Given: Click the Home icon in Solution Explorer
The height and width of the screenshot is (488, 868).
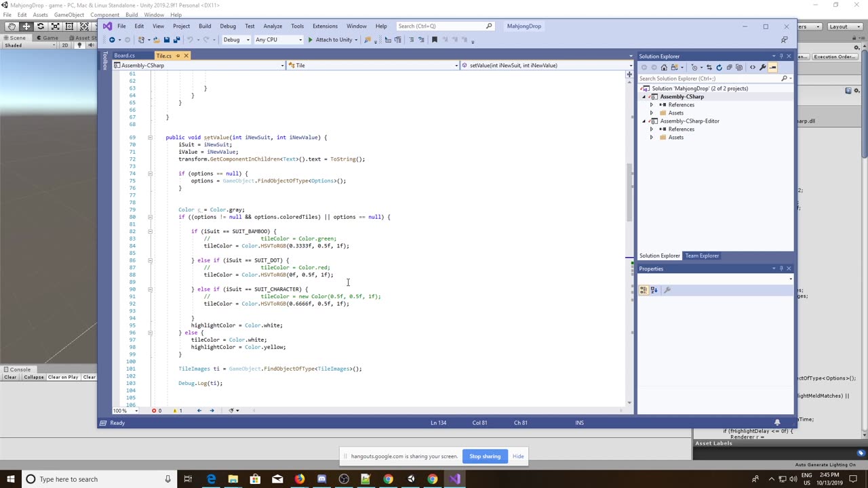Looking at the screenshot, I should click(x=664, y=67).
